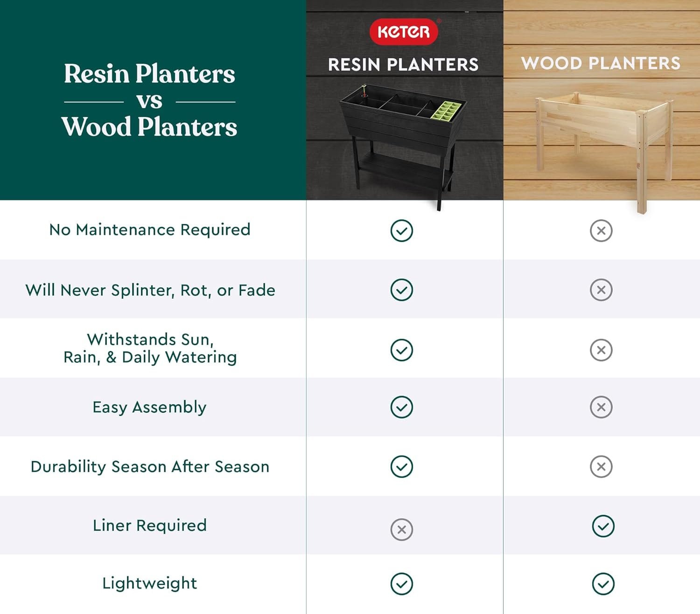Click resin checkmark for Will Never Splinter row

pyautogui.click(x=402, y=290)
